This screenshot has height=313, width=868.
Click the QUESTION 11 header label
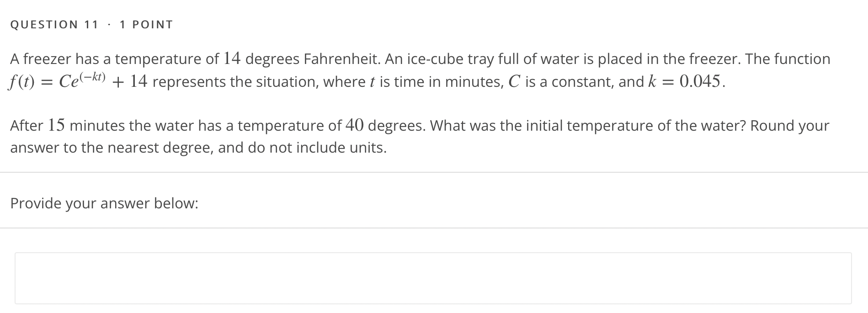pyautogui.click(x=53, y=24)
